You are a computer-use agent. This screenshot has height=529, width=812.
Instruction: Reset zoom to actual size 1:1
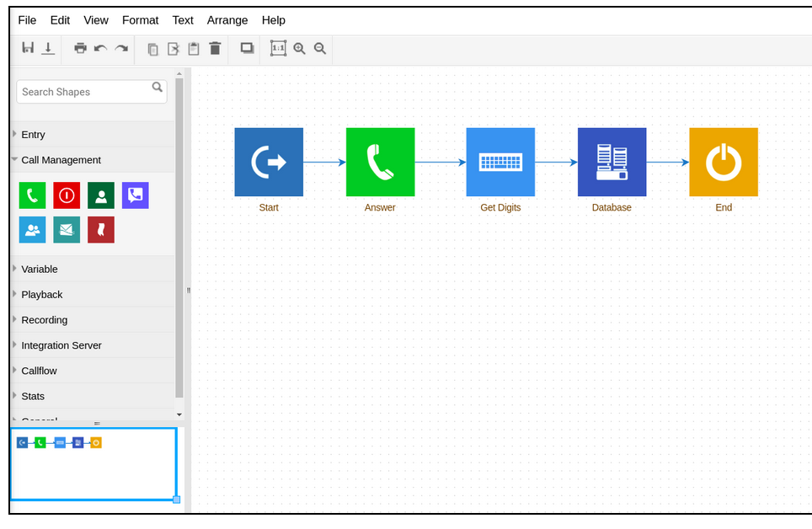[x=278, y=48]
